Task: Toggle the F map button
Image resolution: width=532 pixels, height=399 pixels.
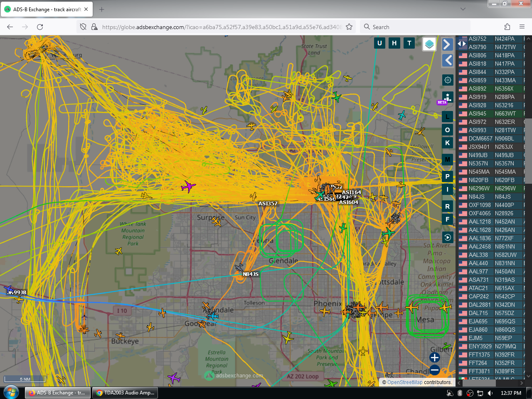Action: point(448,219)
